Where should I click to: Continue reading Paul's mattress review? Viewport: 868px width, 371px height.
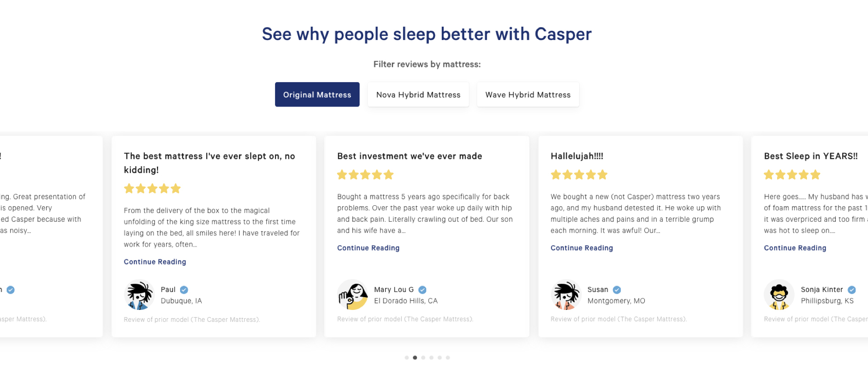point(155,262)
